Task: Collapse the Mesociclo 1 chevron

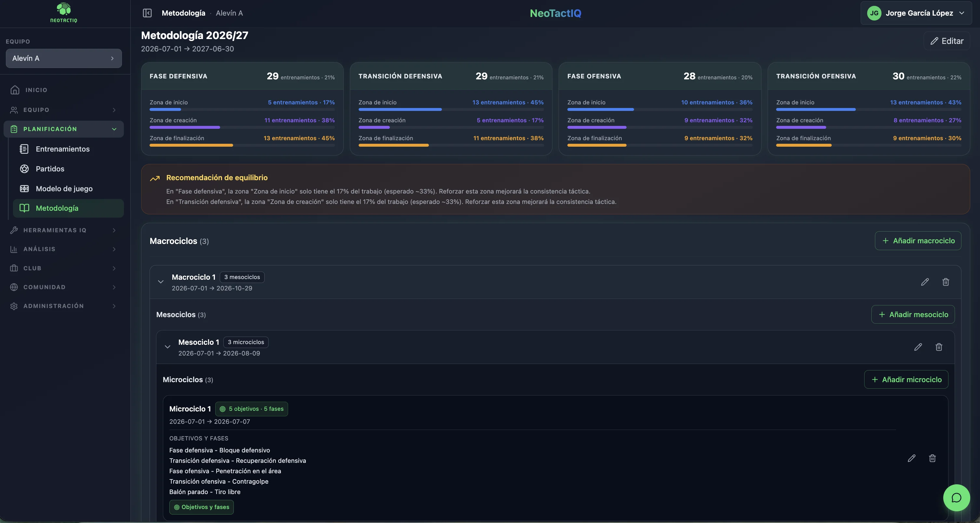Action: tap(167, 347)
